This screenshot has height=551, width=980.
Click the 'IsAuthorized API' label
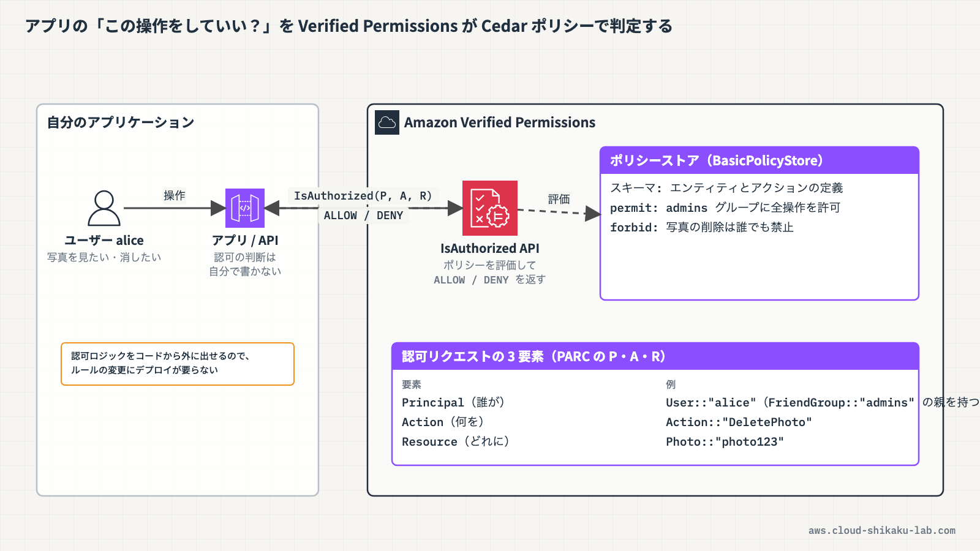pyautogui.click(x=490, y=249)
